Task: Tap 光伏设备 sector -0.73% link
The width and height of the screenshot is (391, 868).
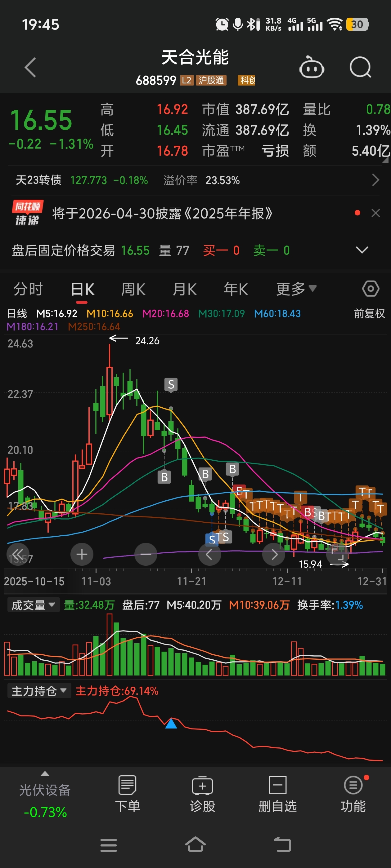Action: (45, 801)
